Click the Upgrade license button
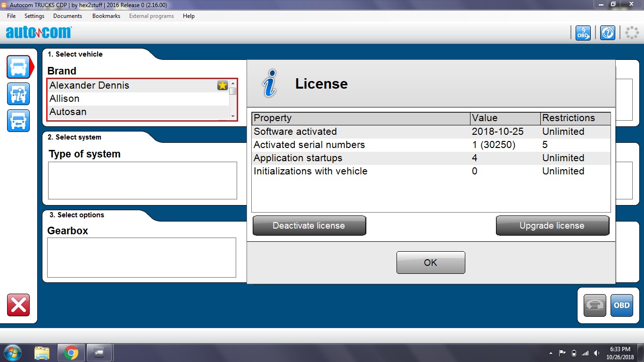Screen dimensions: 644x362 [553, 226]
